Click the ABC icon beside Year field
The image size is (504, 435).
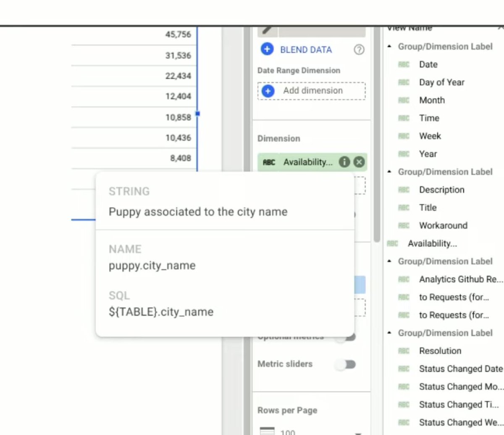(404, 154)
